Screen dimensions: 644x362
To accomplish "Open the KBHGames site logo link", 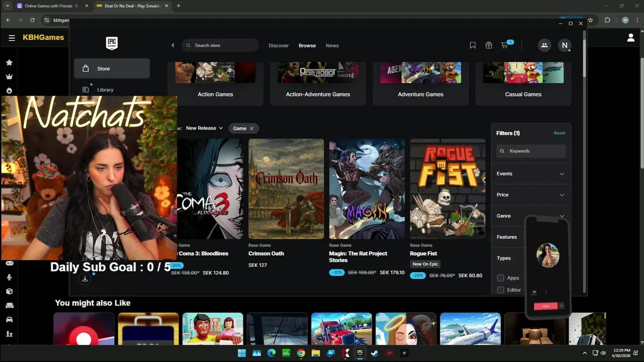I will coord(43,37).
